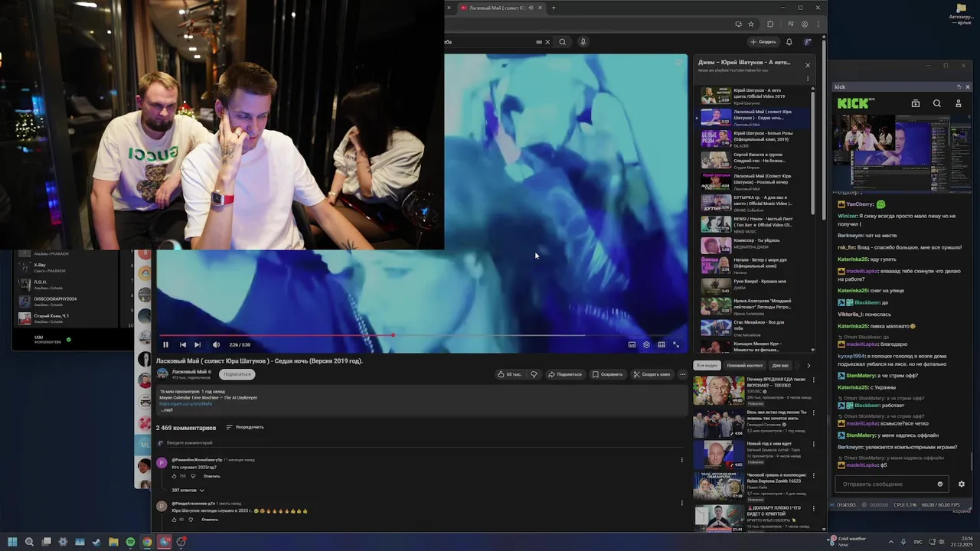Open Chrome three-dot menu

818,24
